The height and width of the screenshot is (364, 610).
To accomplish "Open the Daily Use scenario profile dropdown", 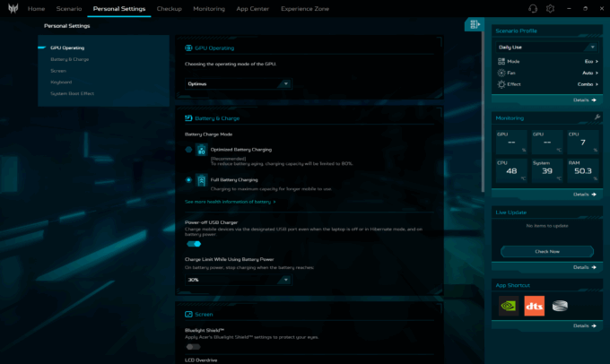I will click(x=546, y=47).
